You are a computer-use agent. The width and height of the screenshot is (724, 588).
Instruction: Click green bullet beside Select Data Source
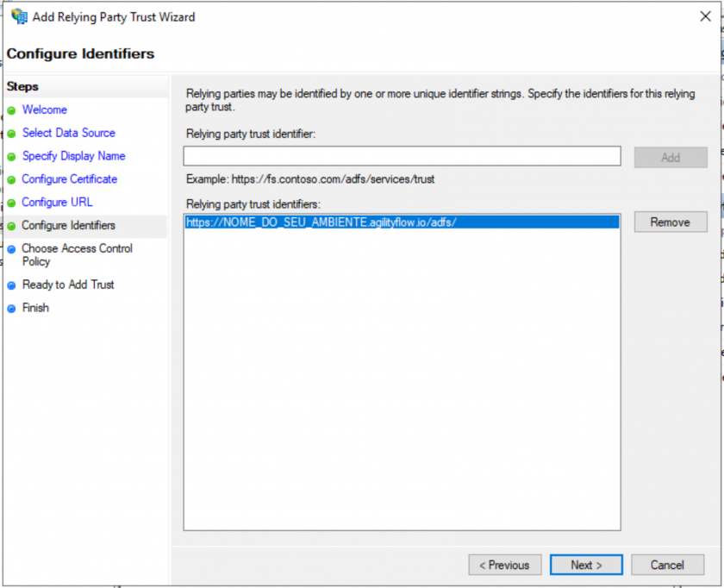[x=12, y=134]
